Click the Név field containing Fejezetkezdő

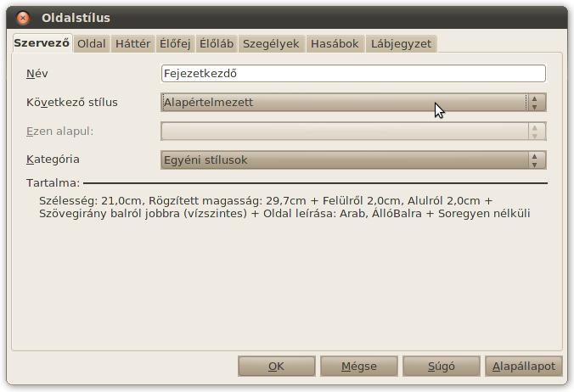[353, 74]
